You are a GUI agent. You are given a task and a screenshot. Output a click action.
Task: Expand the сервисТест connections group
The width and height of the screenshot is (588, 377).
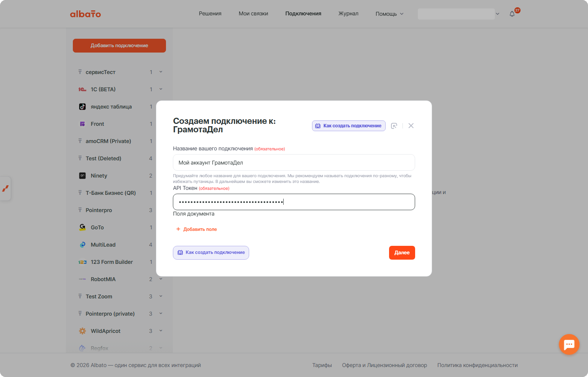[x=161, y=72]
